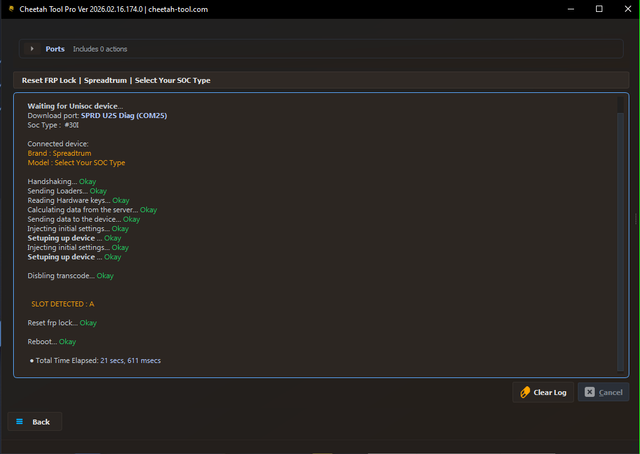Click 'Brand : Spreadtrum' log line
The width and height of the screenshot is (640, 454).
coord(59,153)
